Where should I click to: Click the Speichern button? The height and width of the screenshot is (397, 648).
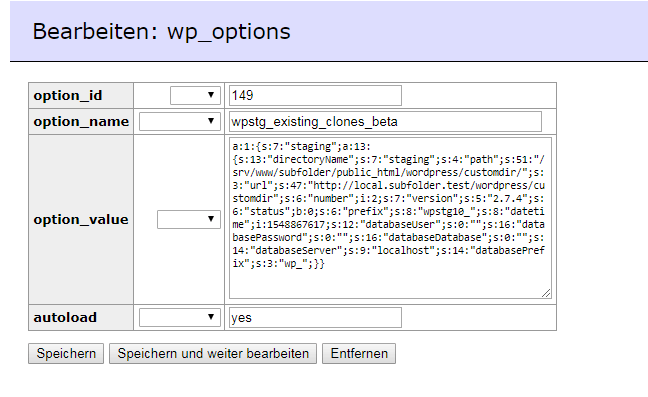coord(66,354)
